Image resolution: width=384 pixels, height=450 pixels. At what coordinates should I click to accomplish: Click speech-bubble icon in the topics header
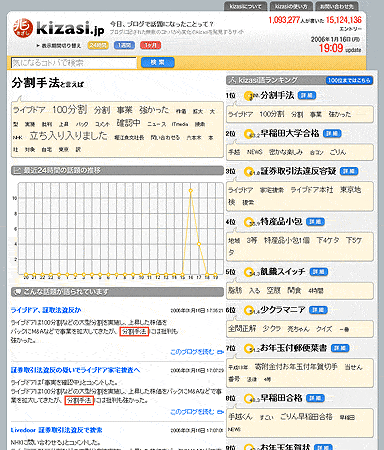[17, 292]
